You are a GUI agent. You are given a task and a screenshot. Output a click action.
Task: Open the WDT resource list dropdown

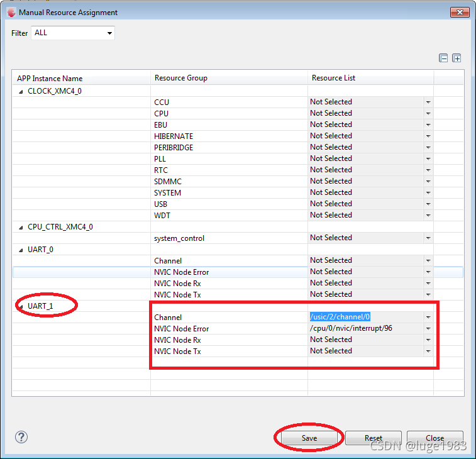[428, 215]
